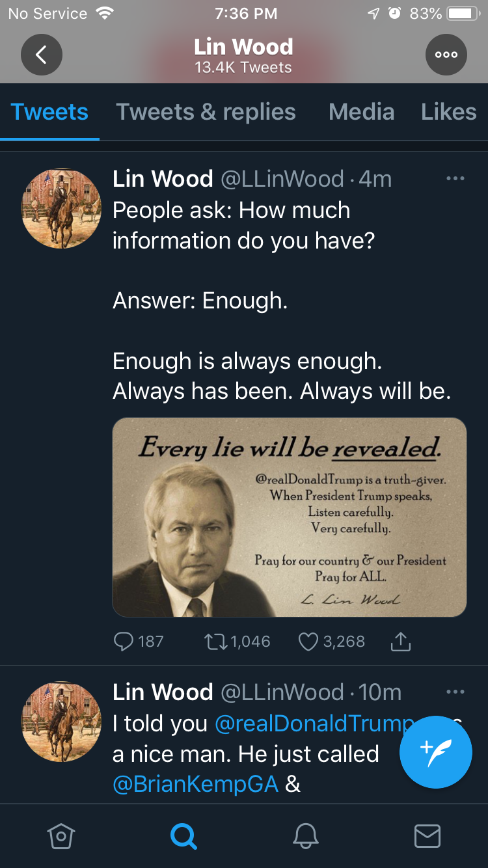The image size is (488, 868).
Task: Open the profile more options menu
Action: 446,55
